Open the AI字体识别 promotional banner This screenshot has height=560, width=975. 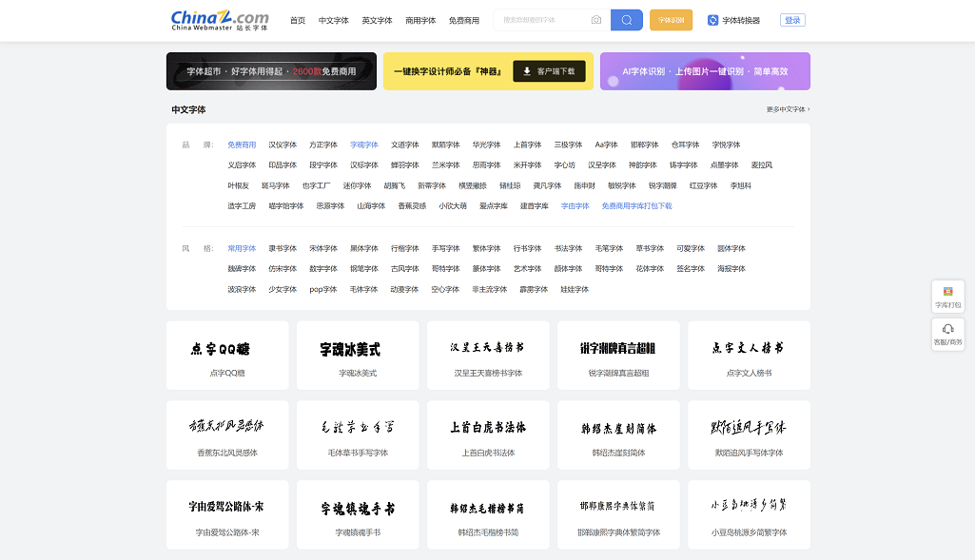coord(704,71)
